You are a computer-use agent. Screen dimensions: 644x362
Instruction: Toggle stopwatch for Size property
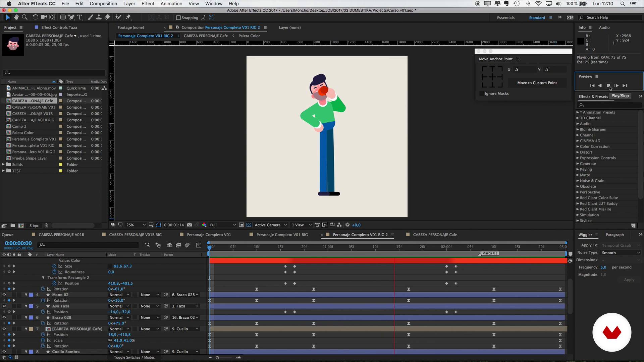pyautogui.click(x=54, y=266)
